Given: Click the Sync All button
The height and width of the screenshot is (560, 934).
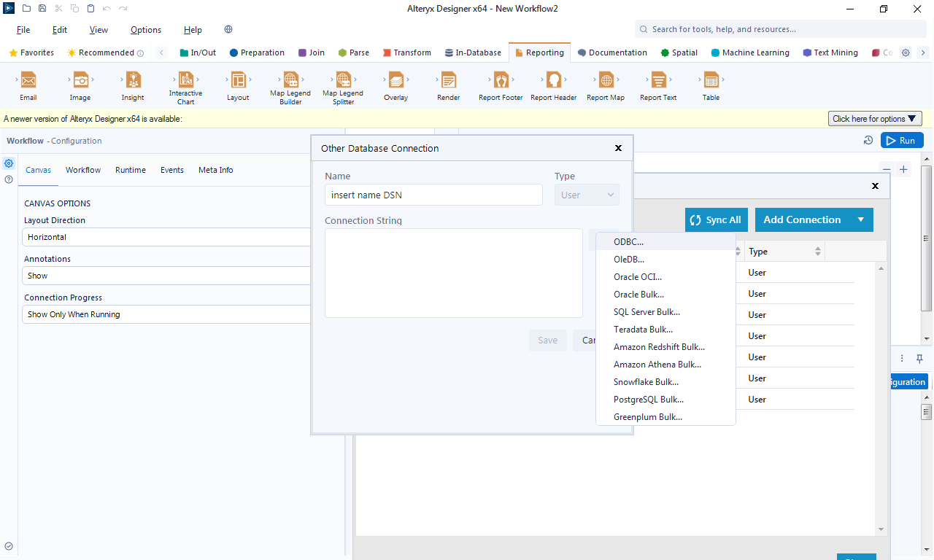Looking at the screenshot, I should coord(716,219).
